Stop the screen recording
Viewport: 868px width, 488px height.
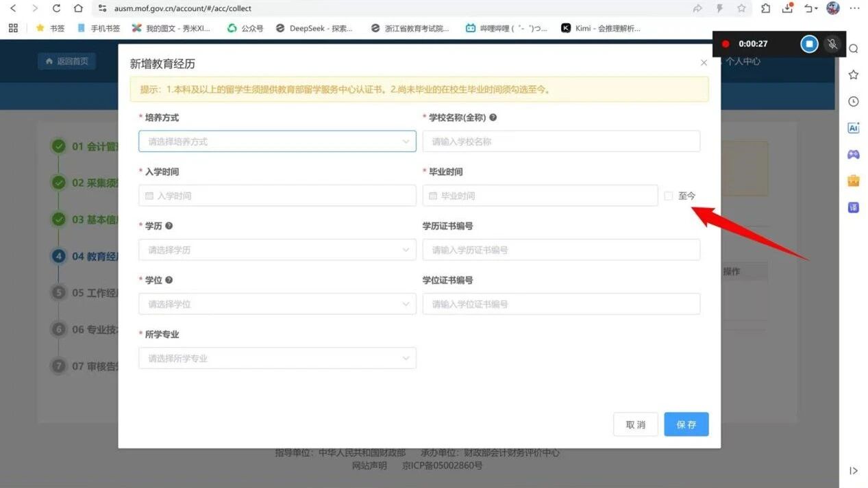coord(809,44)
